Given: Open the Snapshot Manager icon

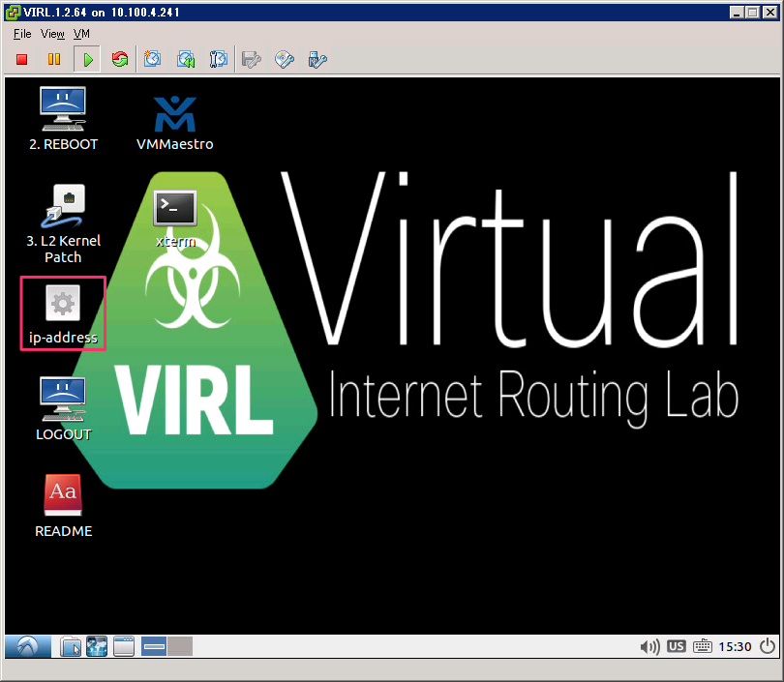Looking at the screenshot, I should coord(218,59).
